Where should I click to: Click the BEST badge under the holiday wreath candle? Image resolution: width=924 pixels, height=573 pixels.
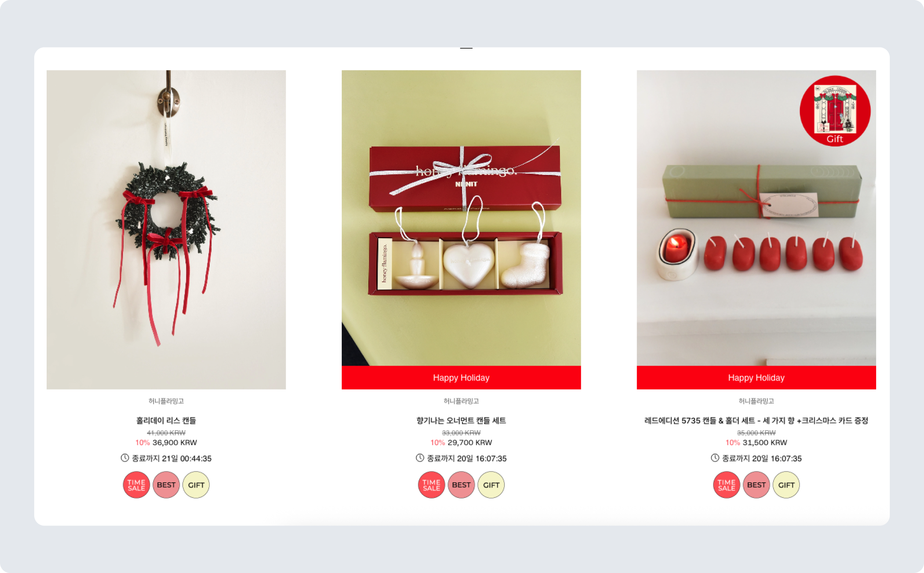(x=166, y=485)
